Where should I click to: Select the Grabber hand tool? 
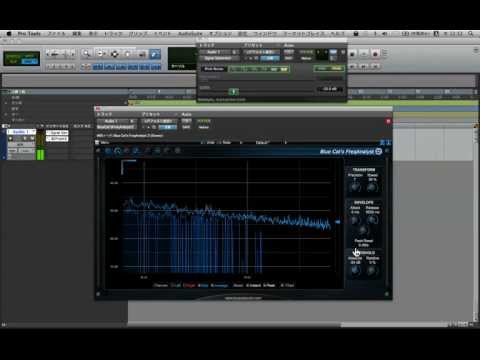(128, 53)
